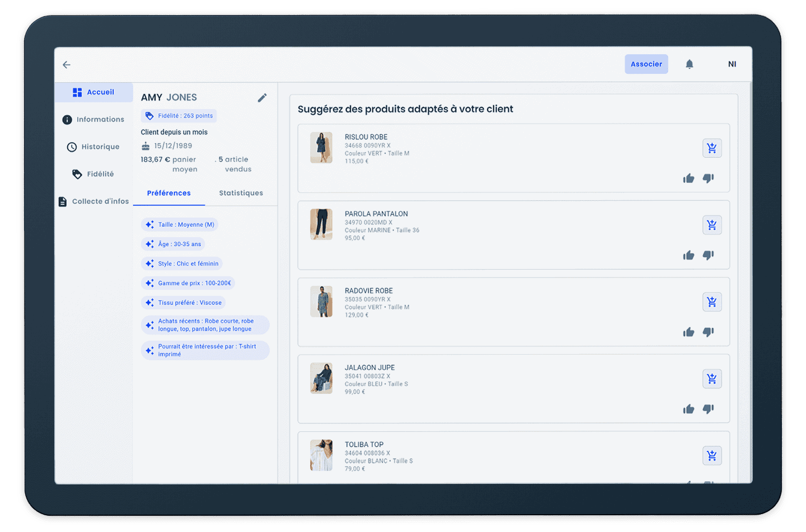Like the RISLOU ROBE suggestion
This screenshot has height=532, width=806.
(x=688, y=178)
